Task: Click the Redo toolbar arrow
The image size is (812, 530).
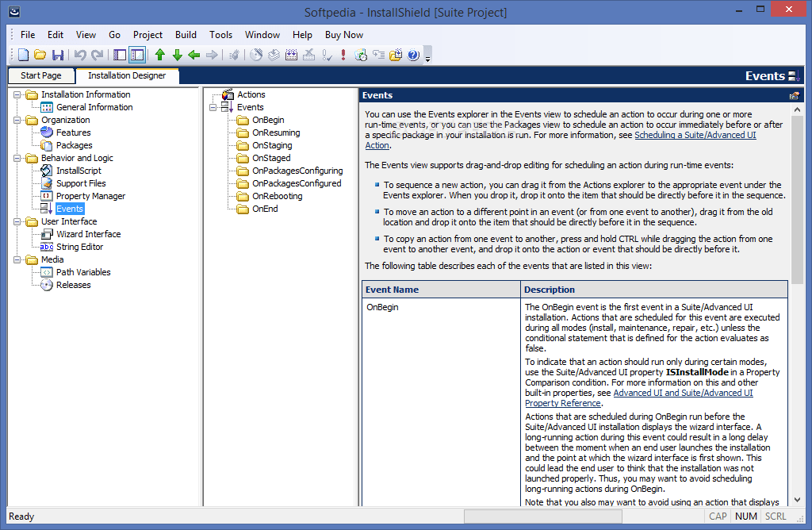Action: pyautogui.click(x=97, y=55)
